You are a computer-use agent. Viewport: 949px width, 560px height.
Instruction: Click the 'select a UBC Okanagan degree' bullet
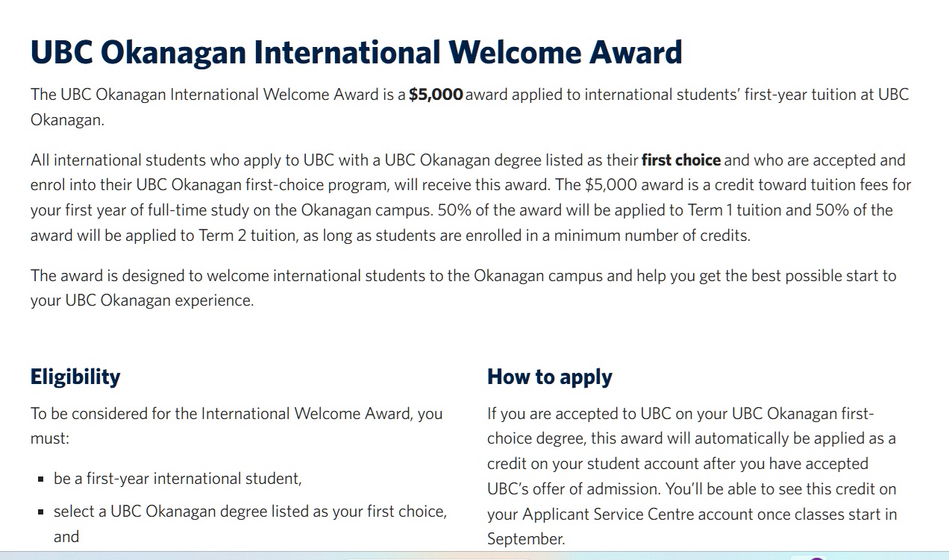click(x=250, y=512)
